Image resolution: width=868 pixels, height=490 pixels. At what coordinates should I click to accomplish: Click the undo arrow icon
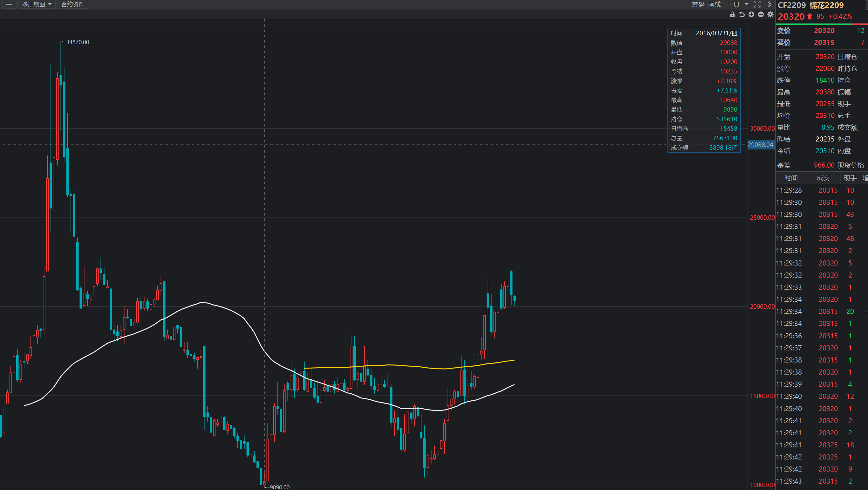click(742, 15)
